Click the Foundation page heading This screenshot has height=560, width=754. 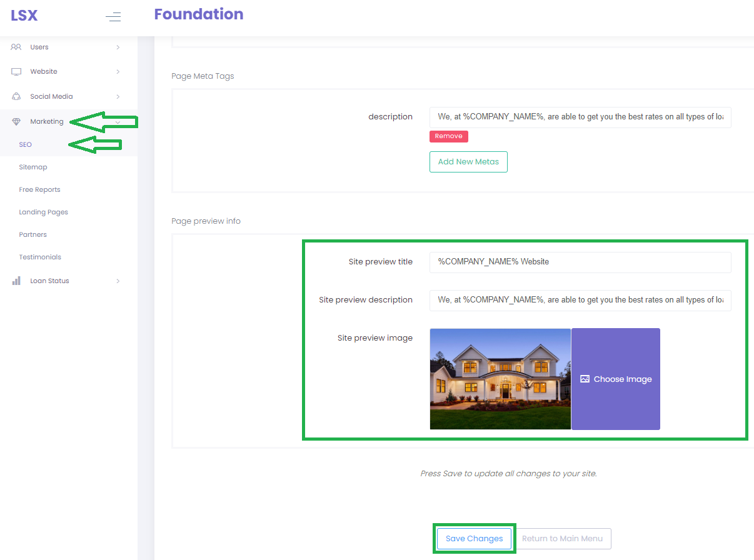pyautogui.click(x=199, y=14)
